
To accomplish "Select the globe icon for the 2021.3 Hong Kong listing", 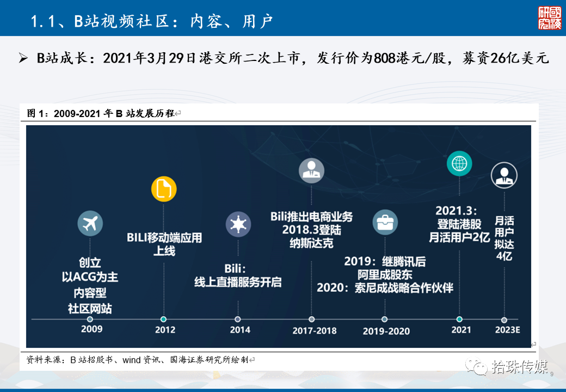I will tap(459, 162).
